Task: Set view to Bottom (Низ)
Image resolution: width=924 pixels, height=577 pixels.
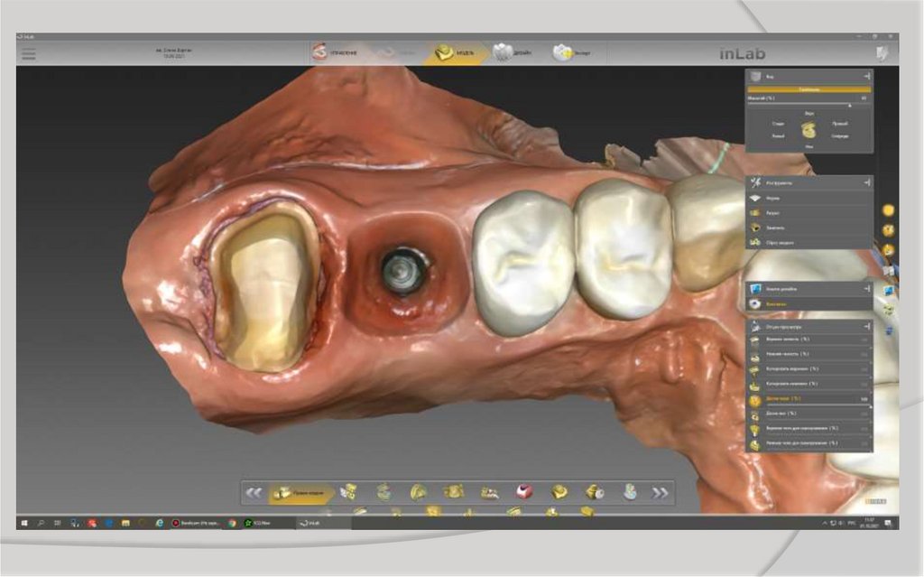Action: pyautogui.click(x=809, y=146)
